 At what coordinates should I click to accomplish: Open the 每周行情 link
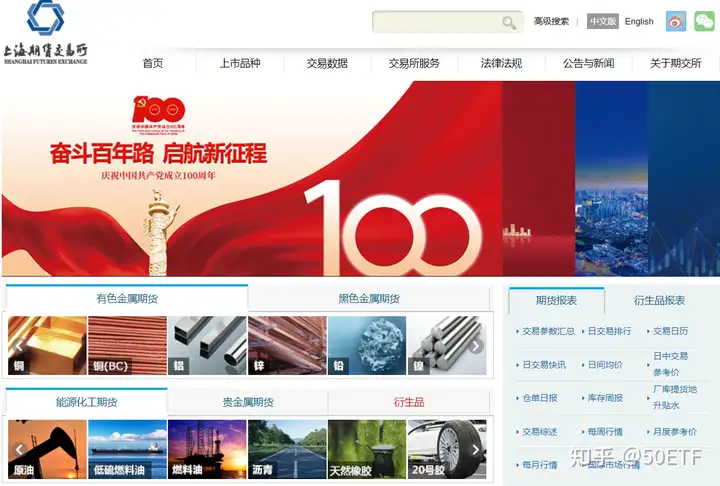coord(605,432)
